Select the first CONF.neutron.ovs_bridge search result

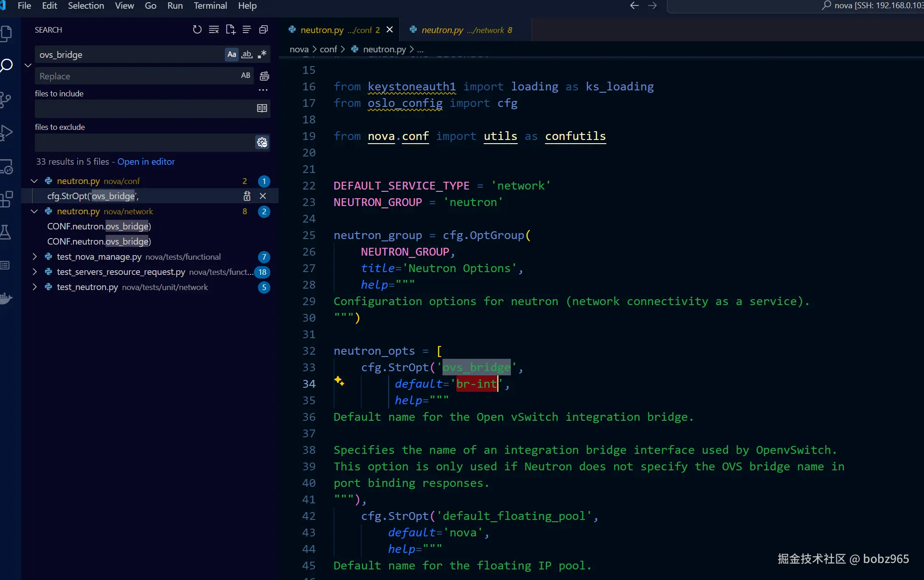[x=99, y=227]
